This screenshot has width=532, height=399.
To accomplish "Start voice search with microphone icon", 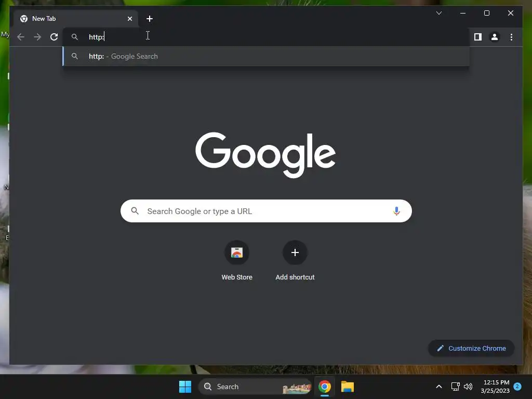I will pos(396,211).
